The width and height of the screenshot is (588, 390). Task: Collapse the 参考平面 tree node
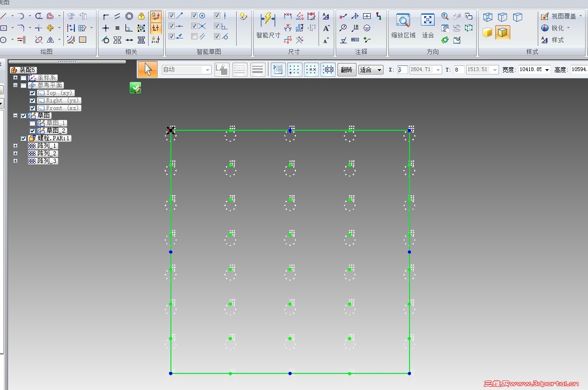(16, 85)
